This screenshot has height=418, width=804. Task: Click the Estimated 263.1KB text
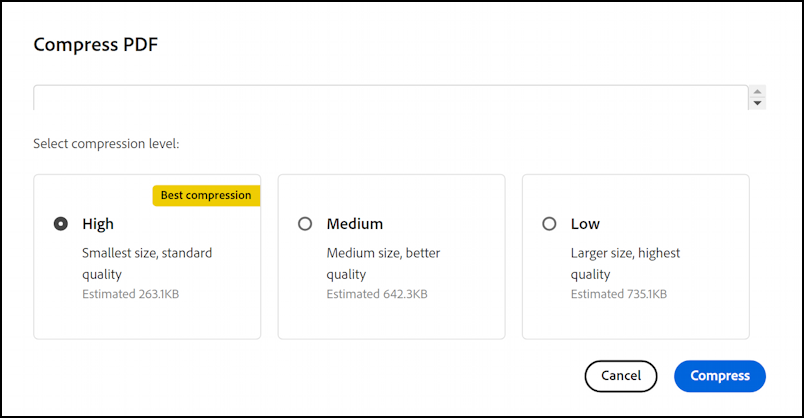(x=131, y=294)
